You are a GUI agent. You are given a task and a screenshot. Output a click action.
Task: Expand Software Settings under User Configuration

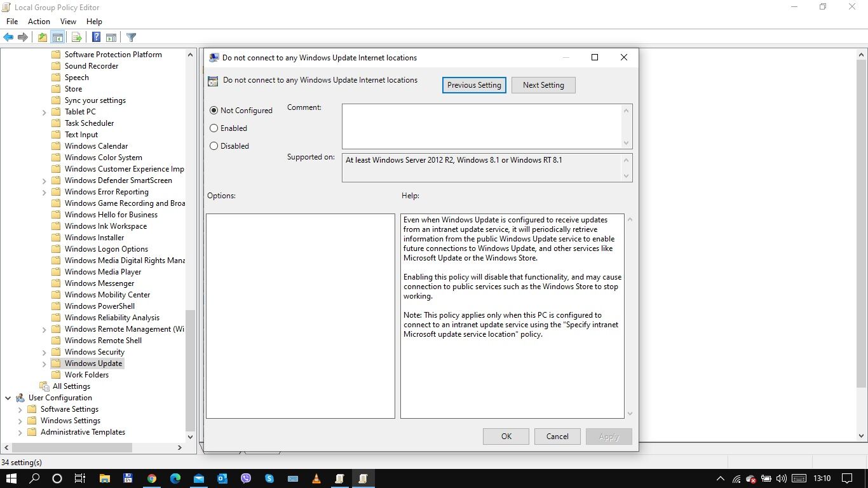click(x=20, y=410)
